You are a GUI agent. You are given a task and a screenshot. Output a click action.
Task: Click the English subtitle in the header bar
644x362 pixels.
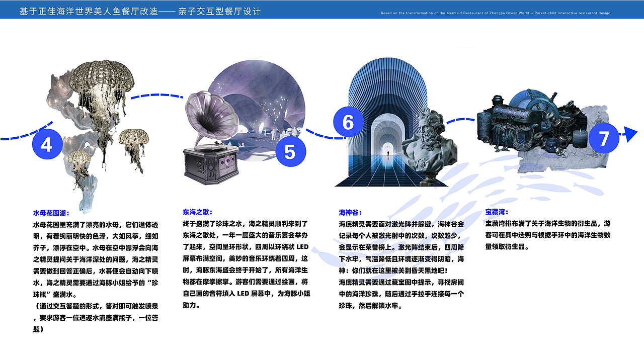496,13
